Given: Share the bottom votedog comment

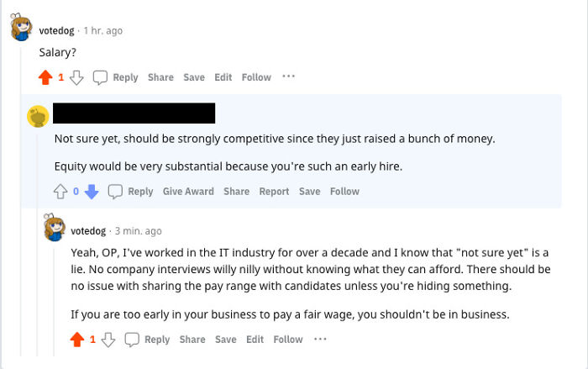Looking at the screenshot, I should click(192, 340).
